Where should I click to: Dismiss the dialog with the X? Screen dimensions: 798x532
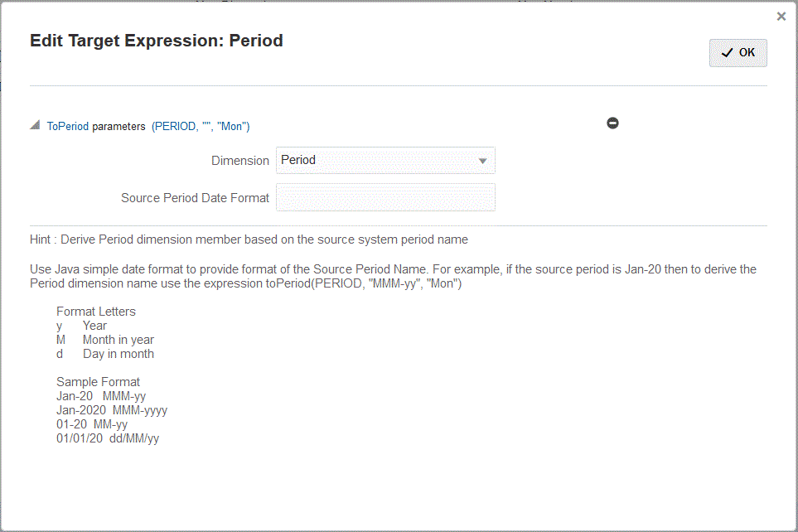click(x=781, y=16)
